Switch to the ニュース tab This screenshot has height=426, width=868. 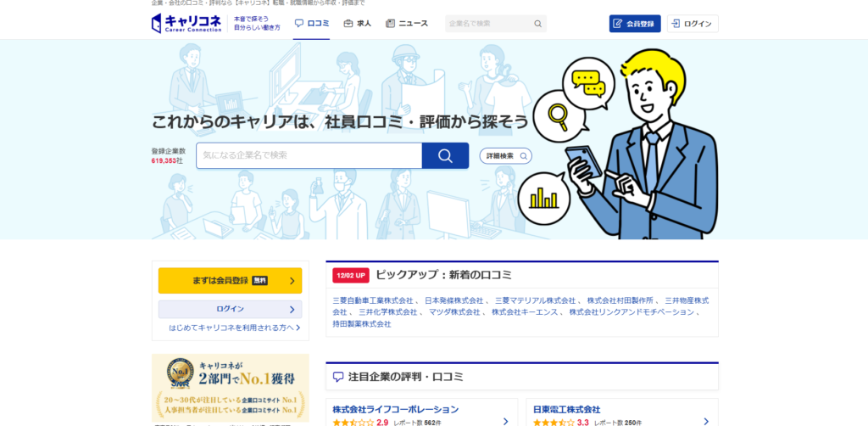tap(406, 24)
